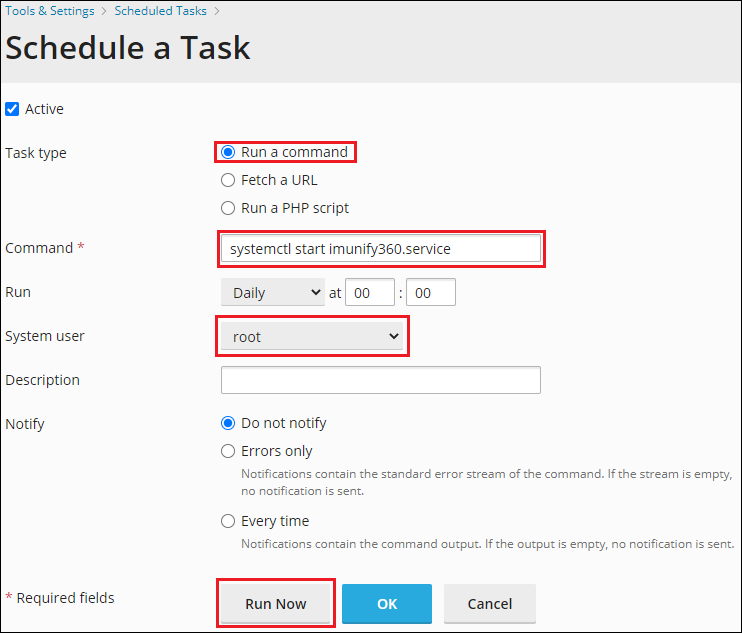Click the Run Now button

pyautogui.click(x=275, y=604)
